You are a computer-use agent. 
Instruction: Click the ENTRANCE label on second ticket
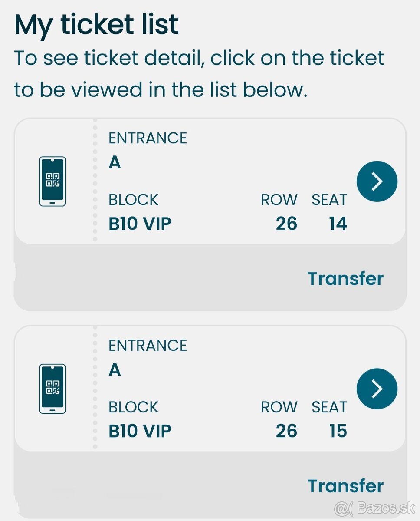click(148, 346)
